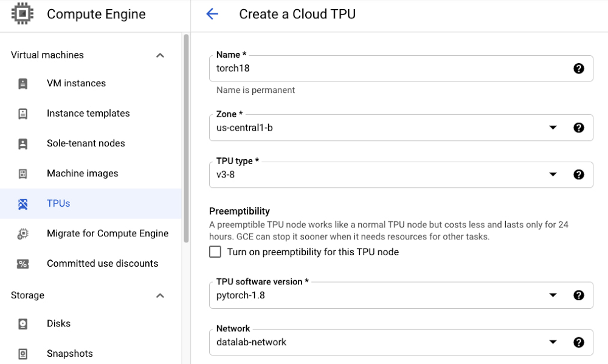The width and height of the screenshot is (608, 364).
Task: Click the Sole-tenant nodes icon
Action: pos(23,144)
